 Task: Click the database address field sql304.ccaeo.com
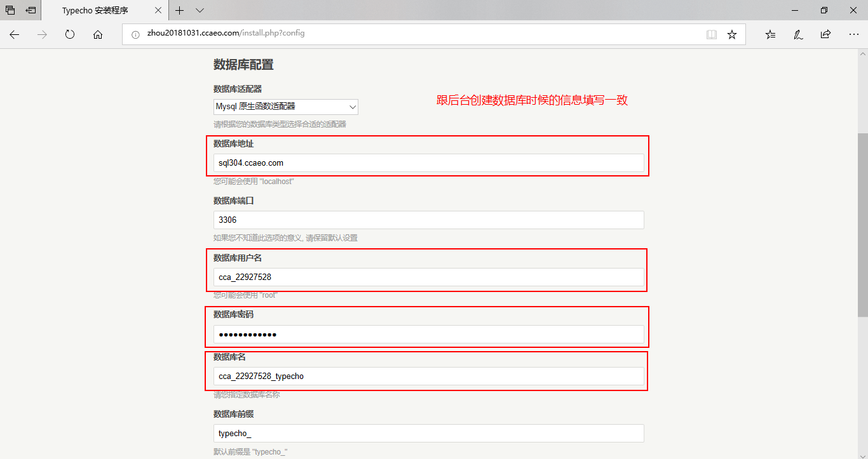click(x=428, y=163)
